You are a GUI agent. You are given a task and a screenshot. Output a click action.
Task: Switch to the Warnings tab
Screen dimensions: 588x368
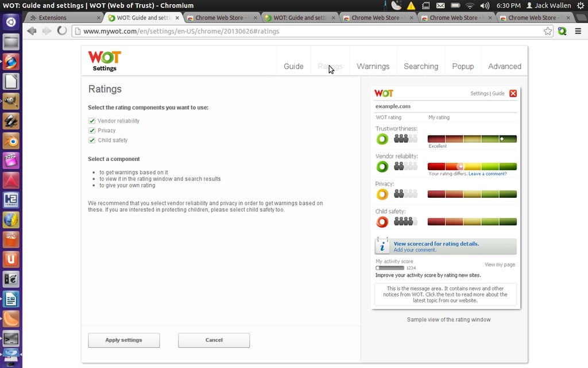[373, 67]
